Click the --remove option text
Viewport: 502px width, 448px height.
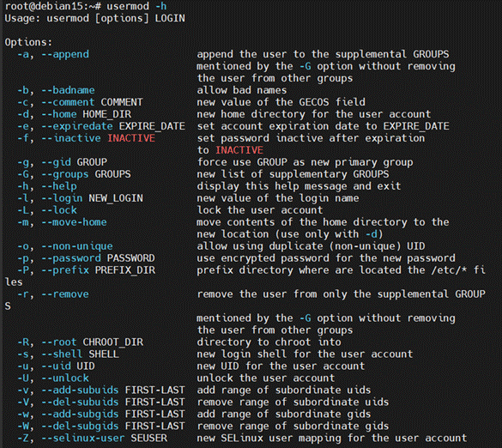point(65,294)
